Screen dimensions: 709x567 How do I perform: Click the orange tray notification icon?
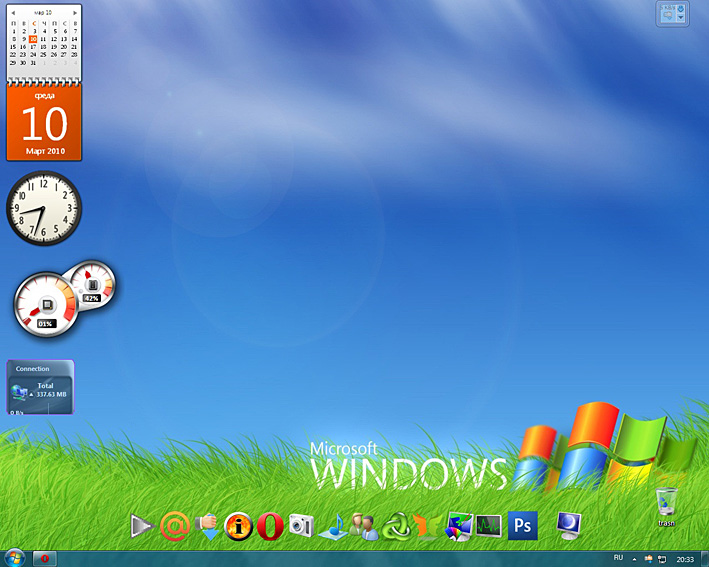pos(648,559)
